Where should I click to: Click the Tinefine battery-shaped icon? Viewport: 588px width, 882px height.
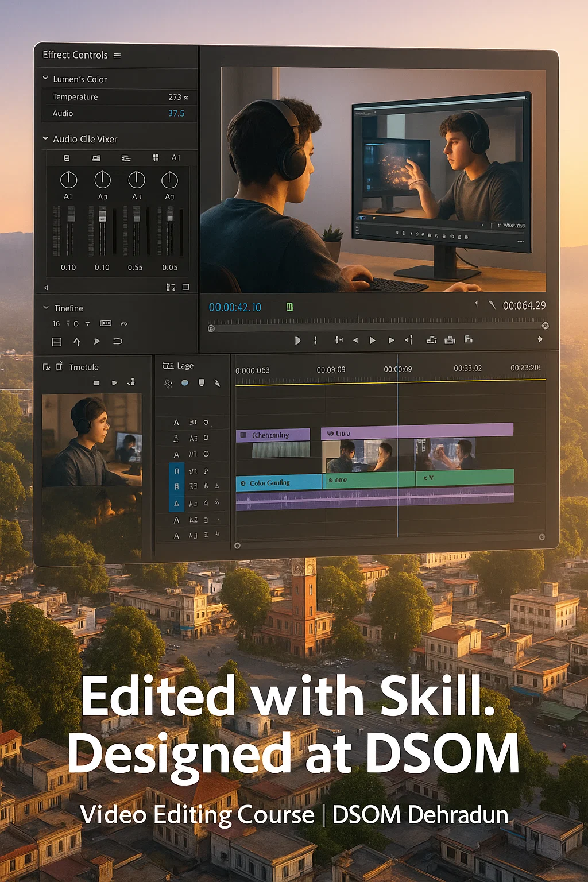tap(106, 323)
